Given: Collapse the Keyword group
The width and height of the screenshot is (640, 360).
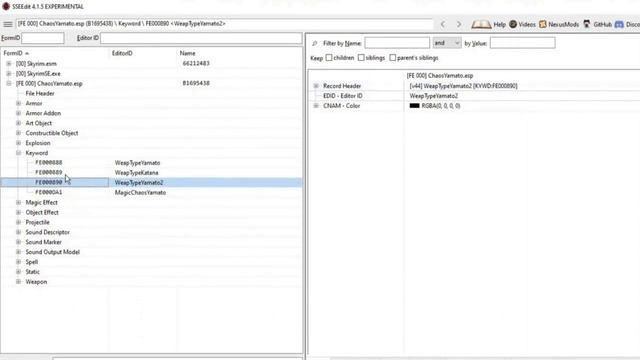Looking at the screenshot, I should pyautogui.click(x=18, y=153).
